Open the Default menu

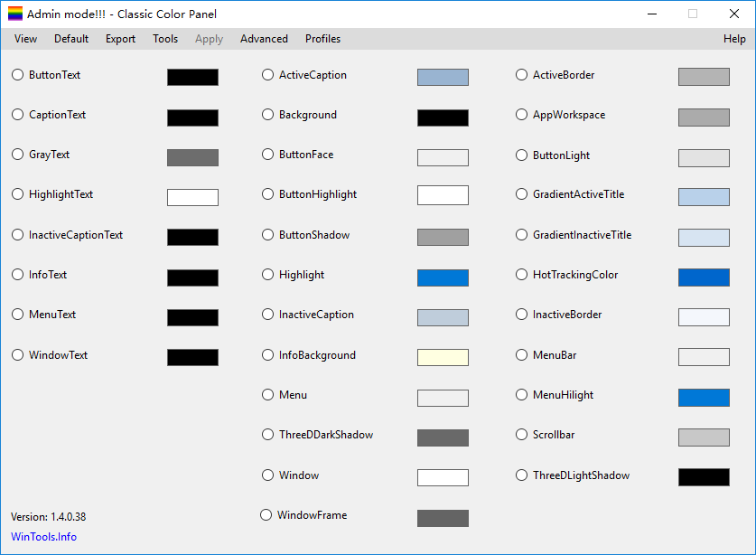(x=70, y=39)
